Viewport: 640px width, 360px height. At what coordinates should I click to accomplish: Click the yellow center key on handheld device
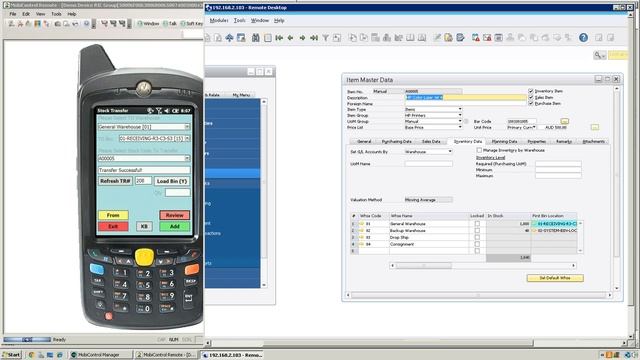coord(144,257)
